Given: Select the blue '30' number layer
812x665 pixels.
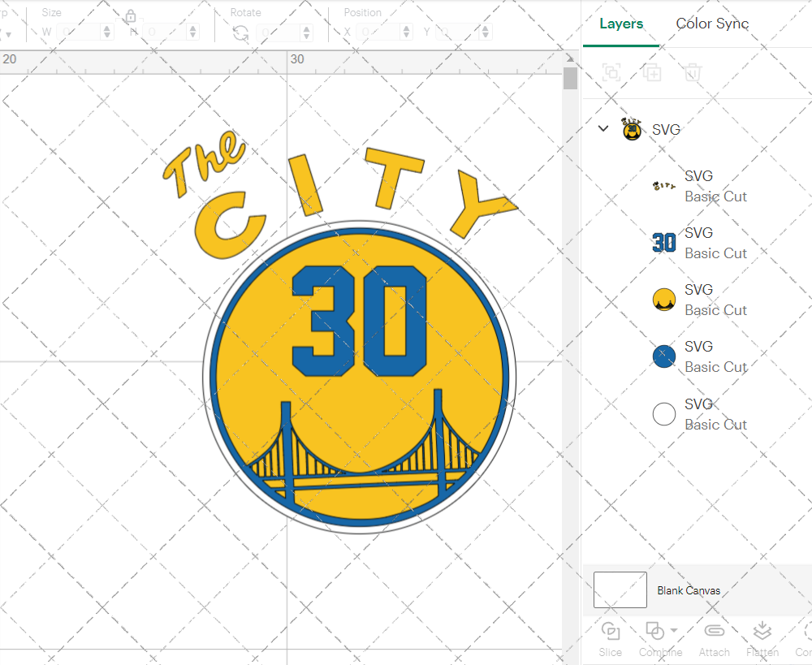Looking at the screenshot, I should [700, 243].
